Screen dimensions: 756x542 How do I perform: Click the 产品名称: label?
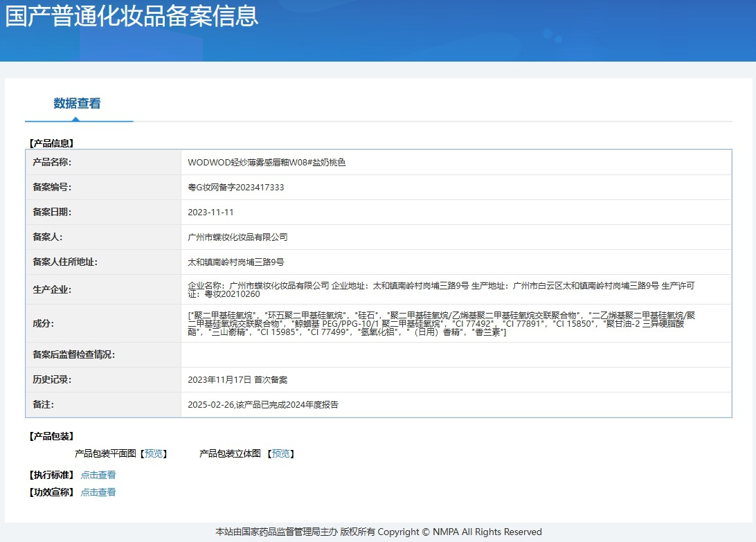click(x=52, y=163)
